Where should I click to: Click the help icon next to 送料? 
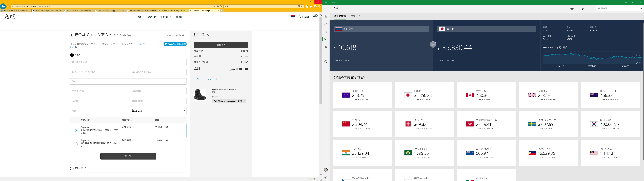click(200, 57)
